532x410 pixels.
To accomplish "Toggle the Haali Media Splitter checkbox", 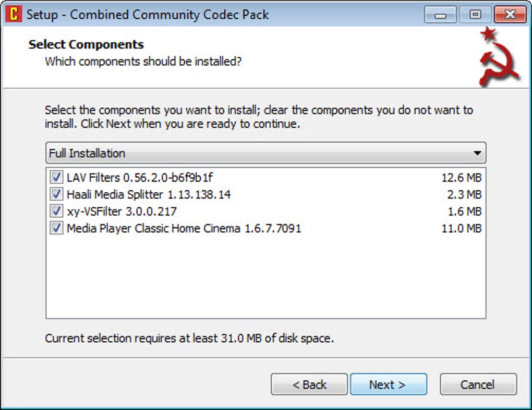I will 56,195.
